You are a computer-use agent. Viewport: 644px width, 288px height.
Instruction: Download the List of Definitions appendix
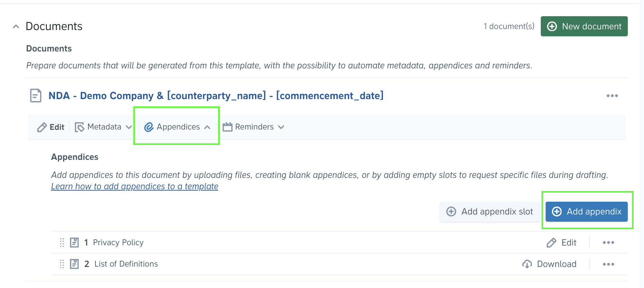[x=549, y=264]
